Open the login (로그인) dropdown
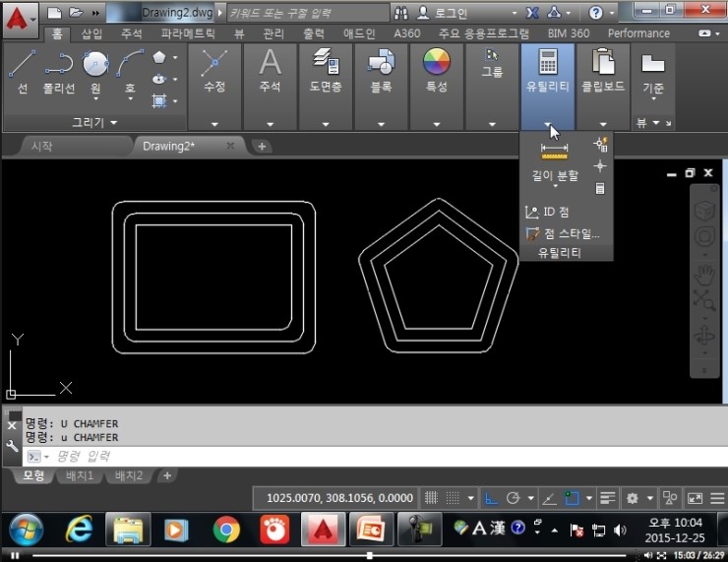Screen dimensions: 728x562 pyautogui.click(x=514, y=13)
